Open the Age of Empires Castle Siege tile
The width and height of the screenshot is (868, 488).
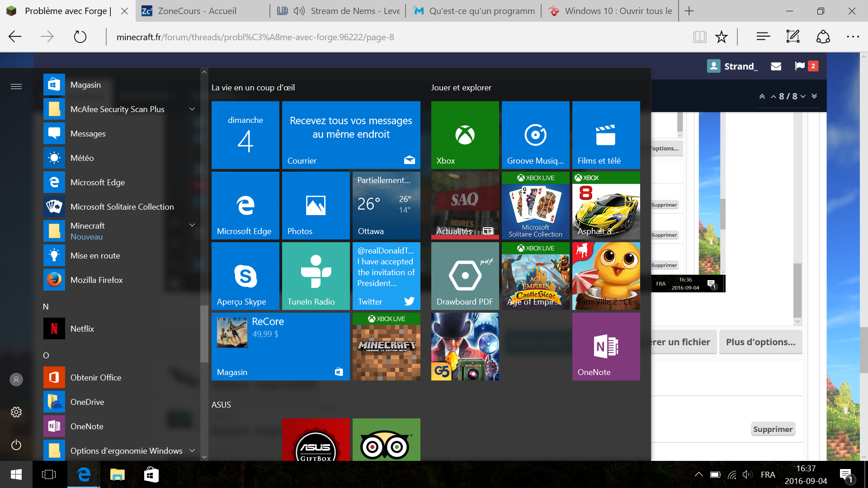point(535,276)
